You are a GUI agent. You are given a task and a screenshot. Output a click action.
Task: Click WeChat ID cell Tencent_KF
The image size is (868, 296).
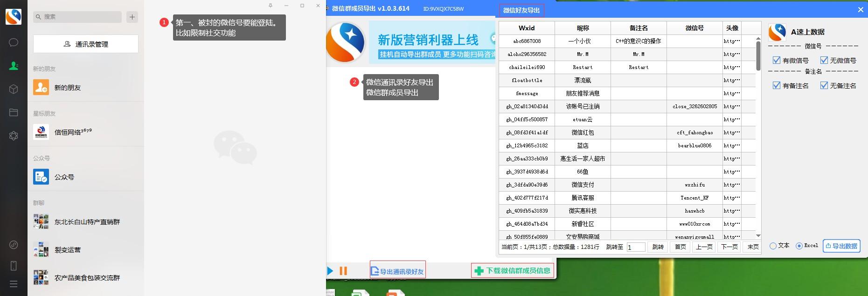pyautogui.click(x=694, y=198)
